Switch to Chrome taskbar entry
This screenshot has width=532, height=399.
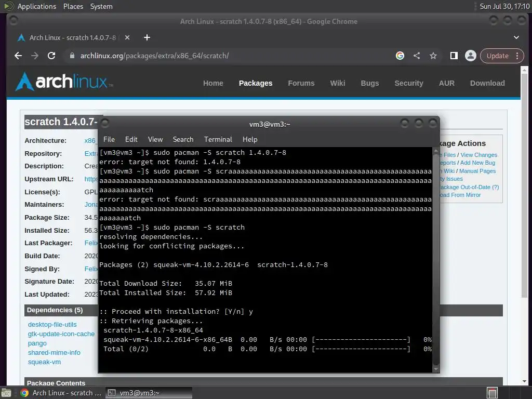(61, 393)
